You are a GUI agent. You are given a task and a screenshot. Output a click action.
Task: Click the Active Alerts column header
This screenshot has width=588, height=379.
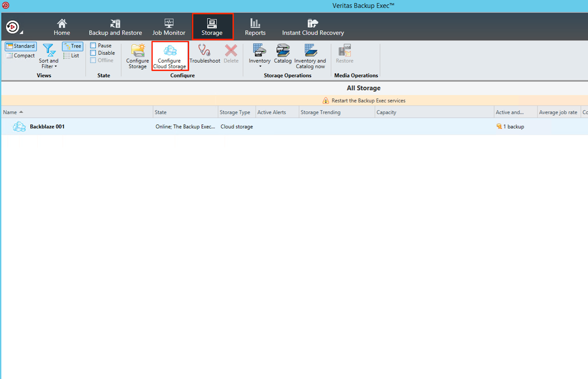tap(277, 112)
